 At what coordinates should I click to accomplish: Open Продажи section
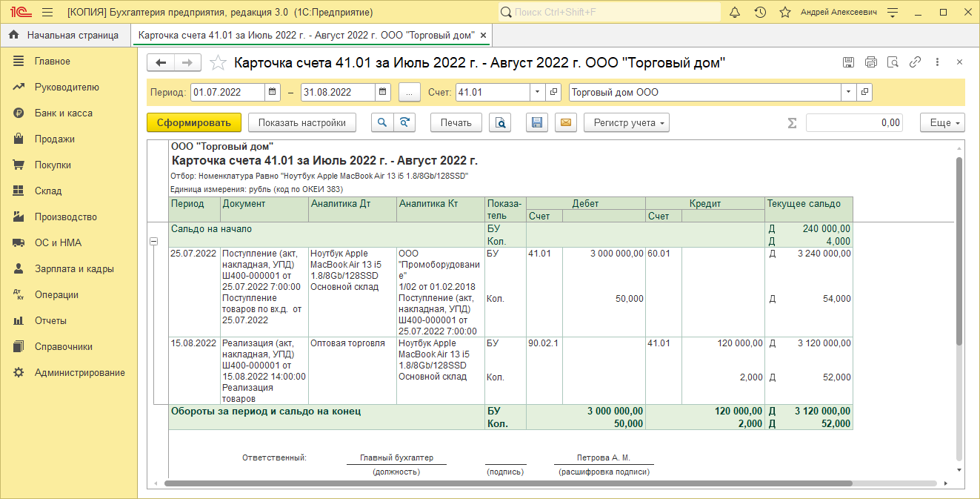[69, 139]
